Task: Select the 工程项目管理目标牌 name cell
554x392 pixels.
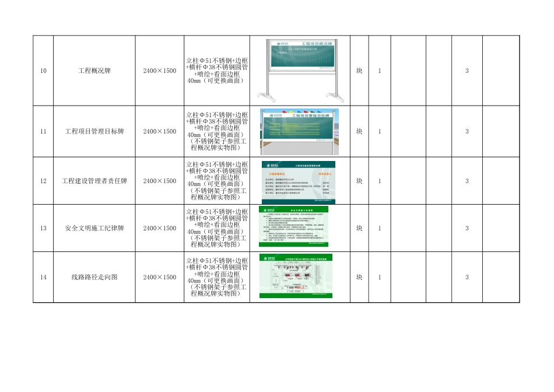Action: pos(93,131)
